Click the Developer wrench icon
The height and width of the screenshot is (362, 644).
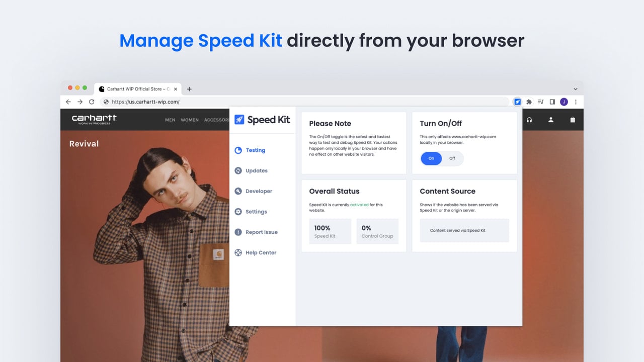pyautogui.click(x=238, y=191)
